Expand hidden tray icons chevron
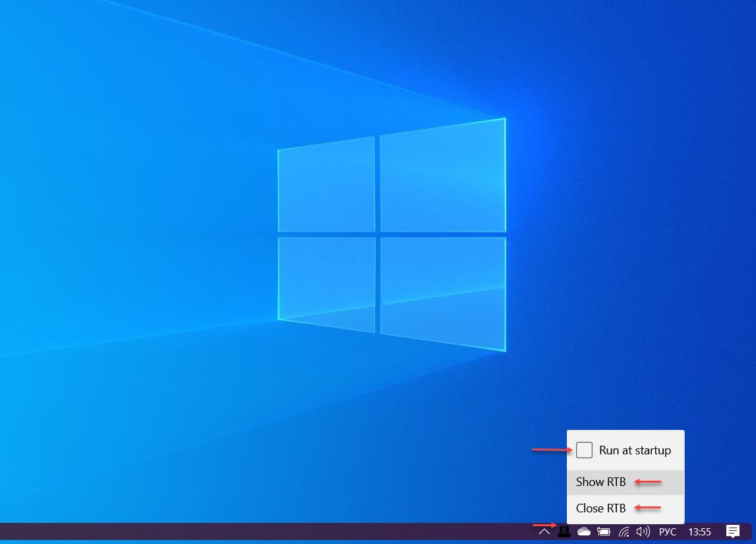 [544, 532]
